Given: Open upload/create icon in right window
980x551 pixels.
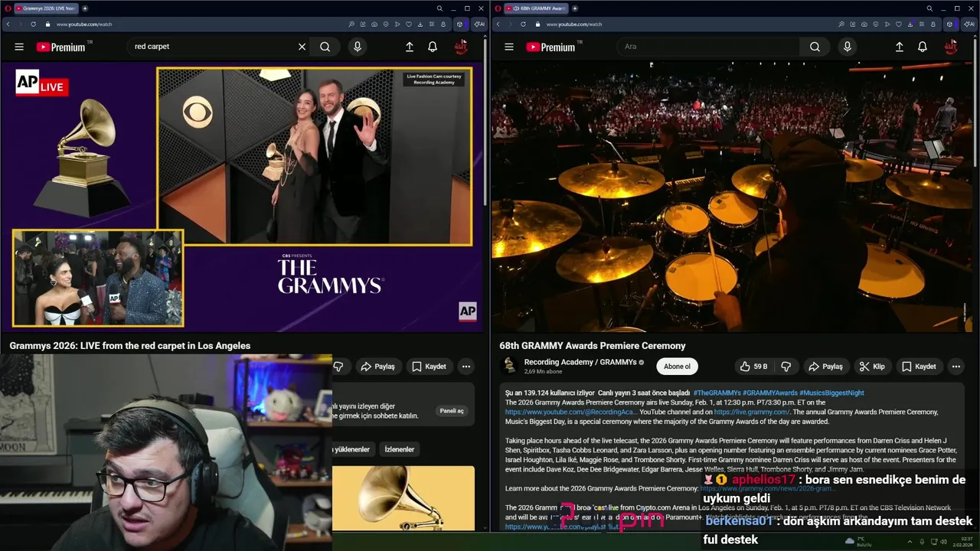Looking at the screenshot, I should click(x=900, y=47).
